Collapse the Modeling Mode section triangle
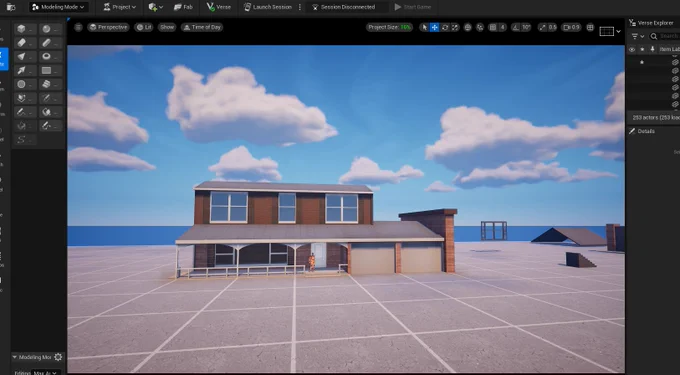Screen dimensions: 680x375 coord(14,357)
